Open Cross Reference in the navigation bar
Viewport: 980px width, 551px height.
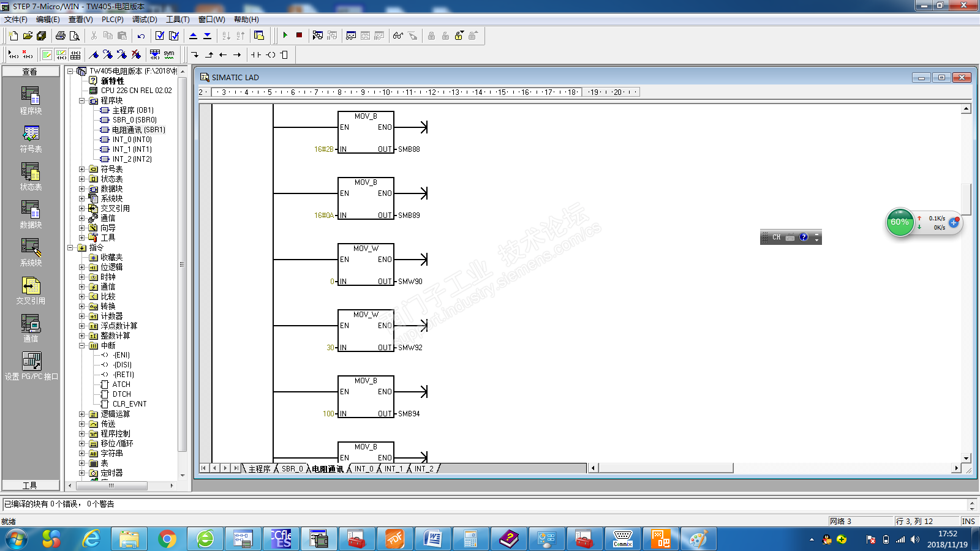pyautogui.click(x=31, y=290)
